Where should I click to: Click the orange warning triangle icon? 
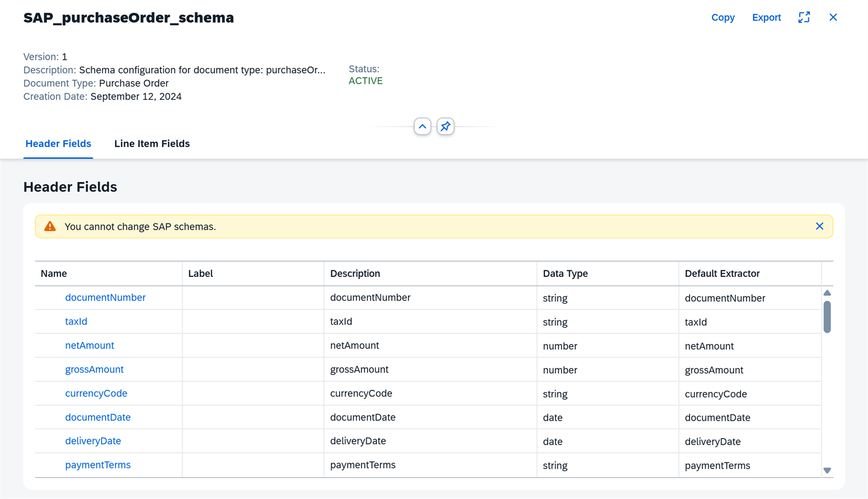(50, 226)
